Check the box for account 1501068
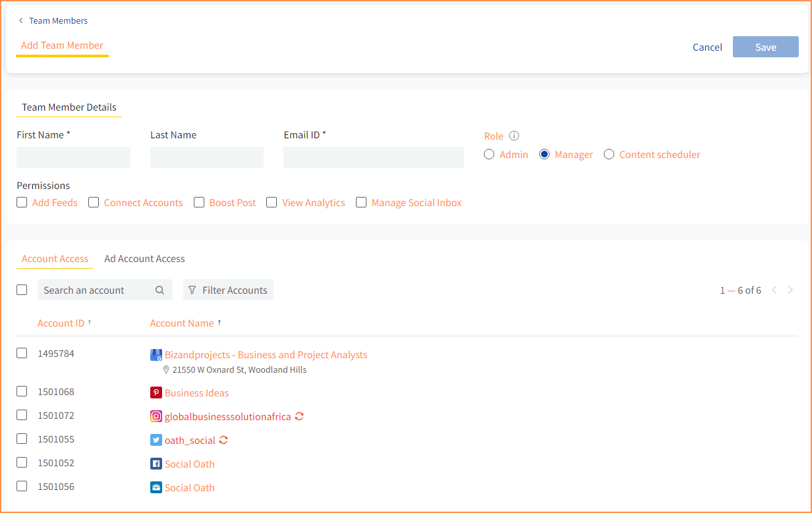Viewport: 812px width, 513px height. pos(22,392)
